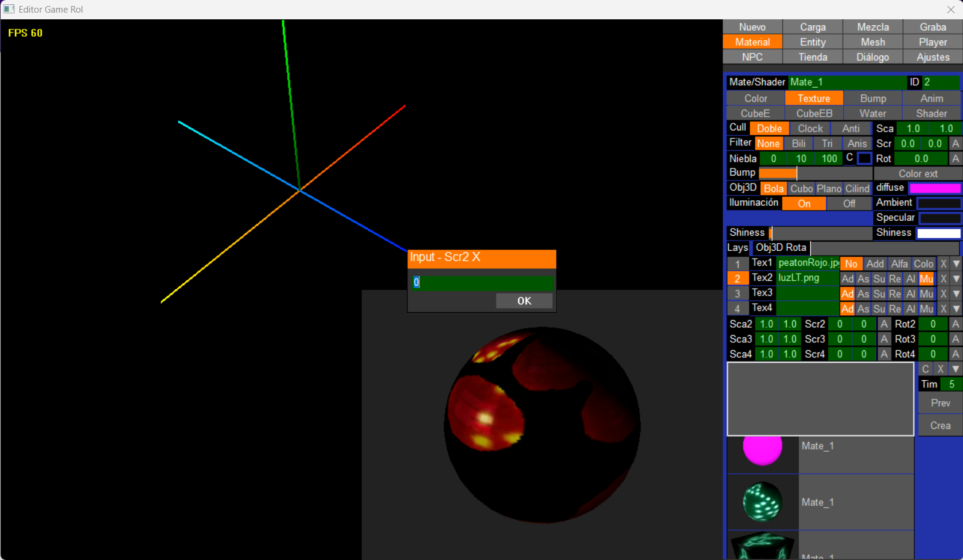Open the Bump material tab
The image size is (963, 560).
coord(873,99)
